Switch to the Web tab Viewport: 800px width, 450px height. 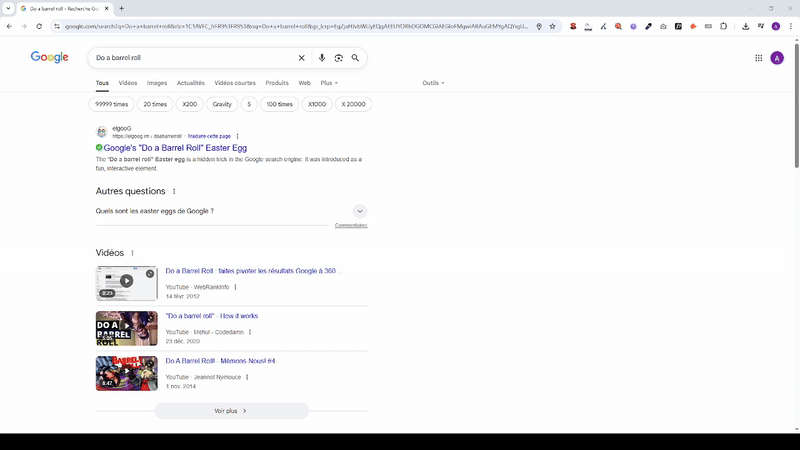point(304,83)
